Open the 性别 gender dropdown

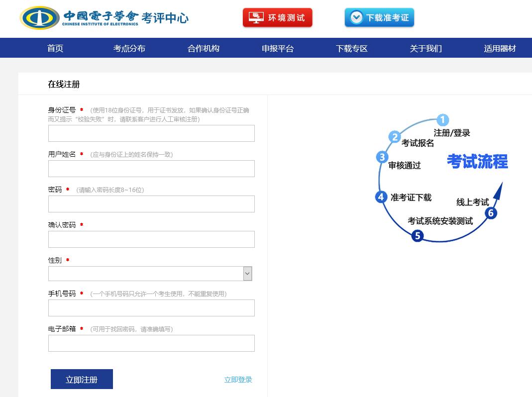150,273
